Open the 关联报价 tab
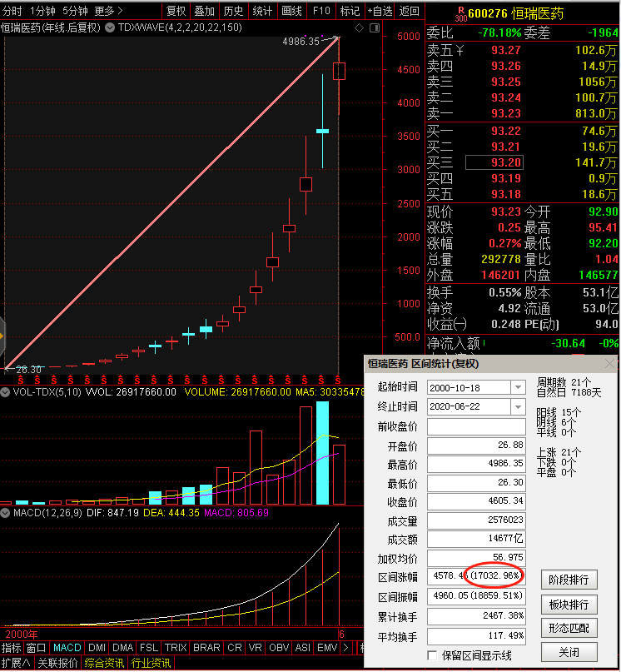The width and height of the screenshot is (621, 672). tap(57, 663)
